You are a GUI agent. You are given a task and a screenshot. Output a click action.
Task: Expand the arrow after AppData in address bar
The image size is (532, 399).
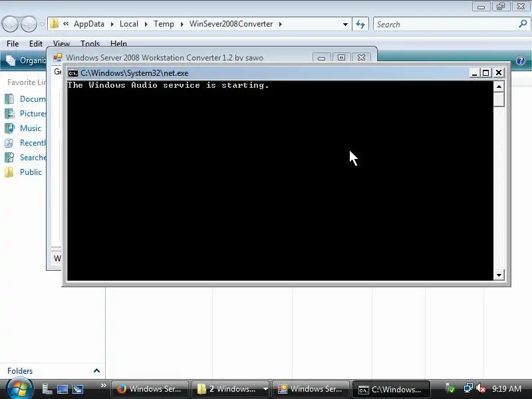coord(112,24)
